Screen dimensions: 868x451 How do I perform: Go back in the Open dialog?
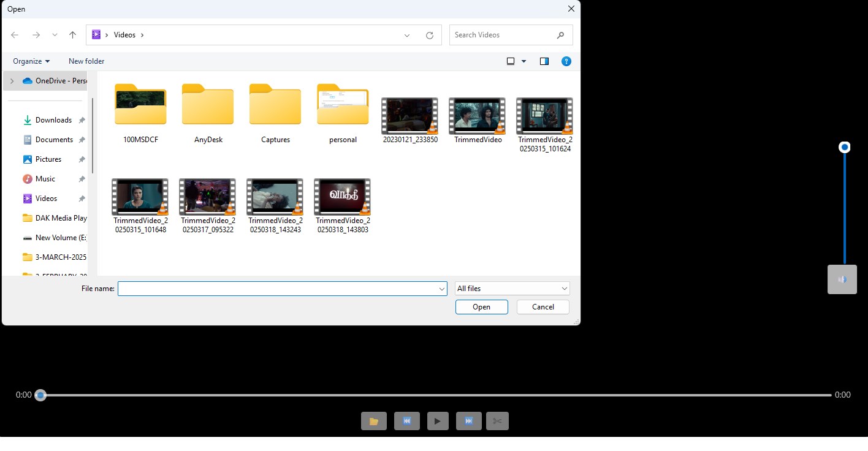15,35
